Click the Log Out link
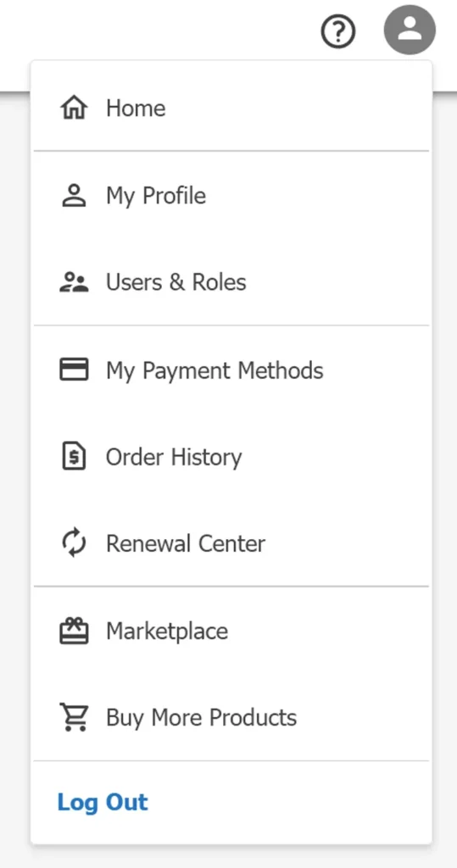This screenshot has width=457, height=868. tap(103, 802)
